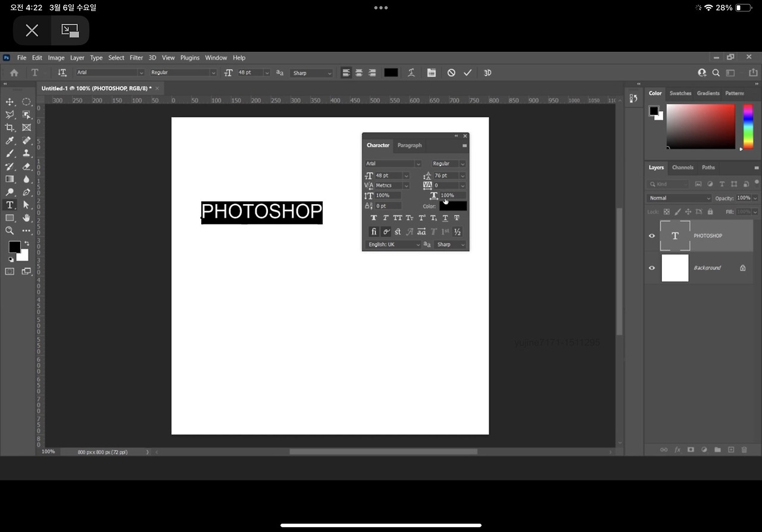Click the text Color swatch in Character panel
This screenshot has width=762, height=532.
point(453,206)
